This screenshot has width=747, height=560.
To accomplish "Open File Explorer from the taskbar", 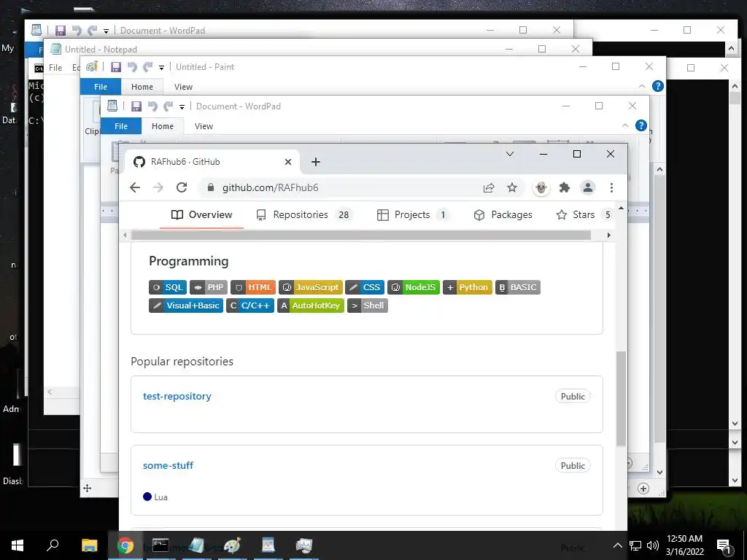I will [89, 545].
